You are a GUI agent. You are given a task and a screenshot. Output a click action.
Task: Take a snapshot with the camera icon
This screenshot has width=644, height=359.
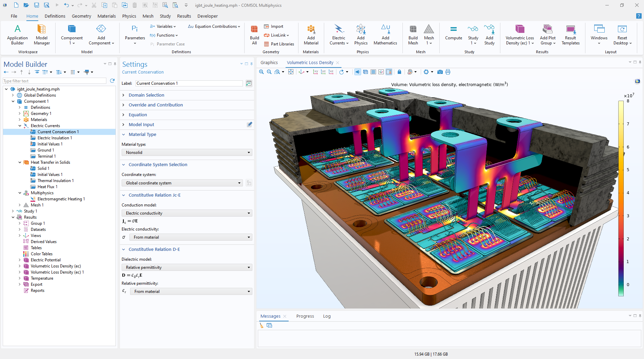tap(440, 72)
